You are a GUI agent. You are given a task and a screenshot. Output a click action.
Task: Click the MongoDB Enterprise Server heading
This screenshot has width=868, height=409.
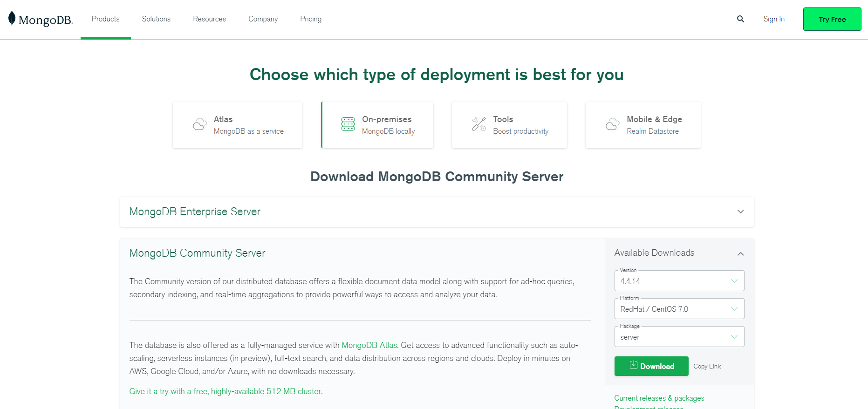tap(195, 211)
